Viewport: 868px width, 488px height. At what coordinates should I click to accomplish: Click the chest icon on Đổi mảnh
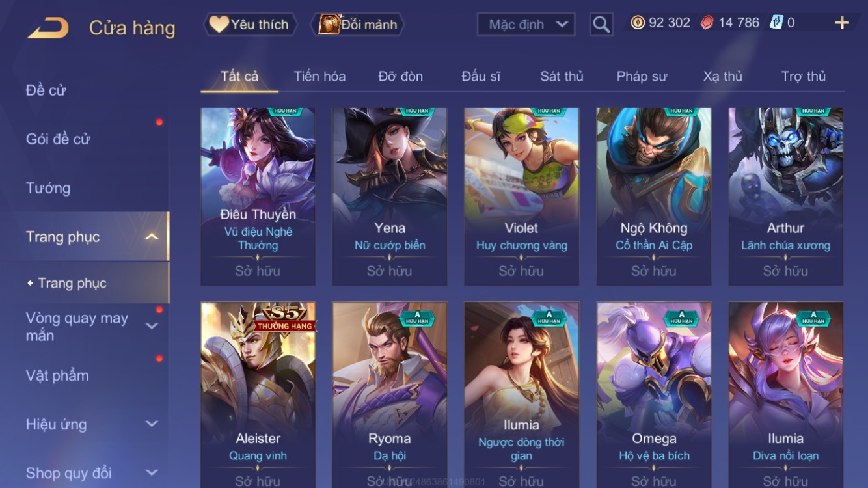coord(330,24)
